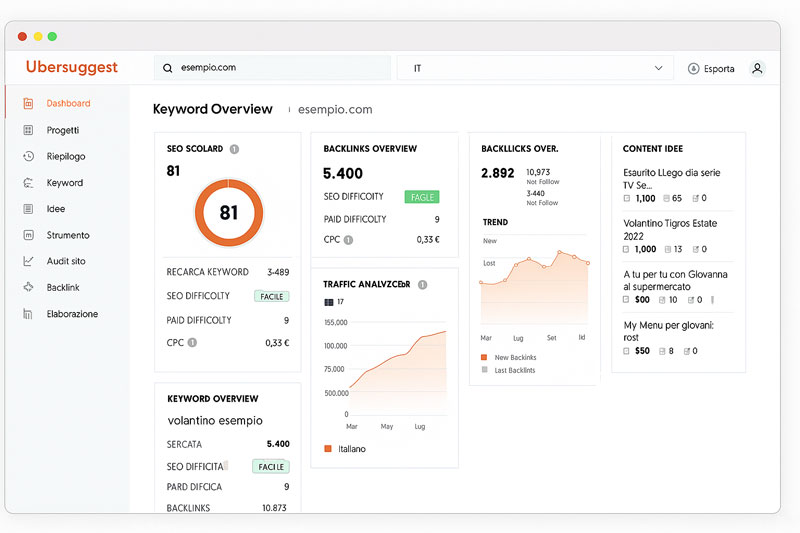Click the Esporta download icon
The width and height of the screenshot is (800, 533).
pos(693,68)
